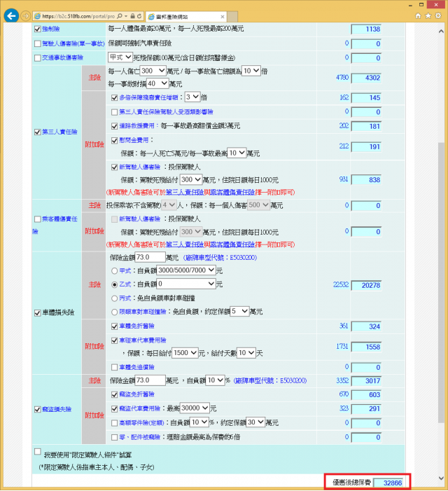This screenshot has width=448, height=491.
Task: Open the 高額零件險 約定保額 30 萬元 dropdown
Action: tap(255, 422)
